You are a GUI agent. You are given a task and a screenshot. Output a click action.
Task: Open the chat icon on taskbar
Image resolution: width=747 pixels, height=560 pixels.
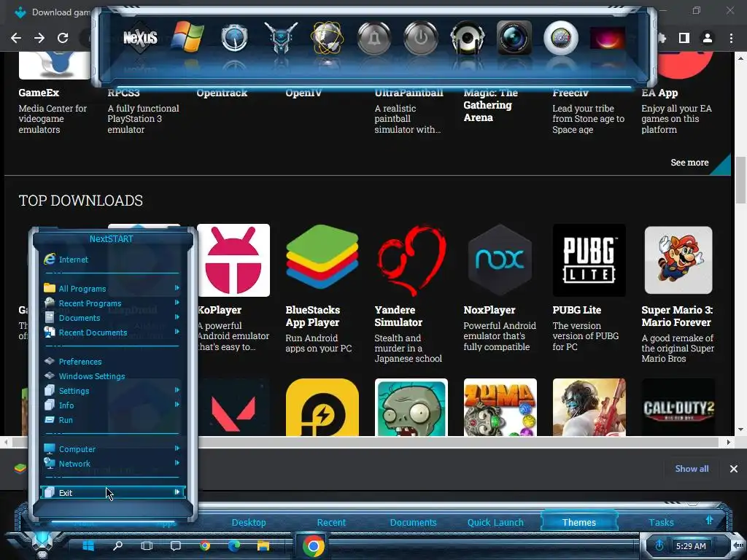(x=176, y=545)
